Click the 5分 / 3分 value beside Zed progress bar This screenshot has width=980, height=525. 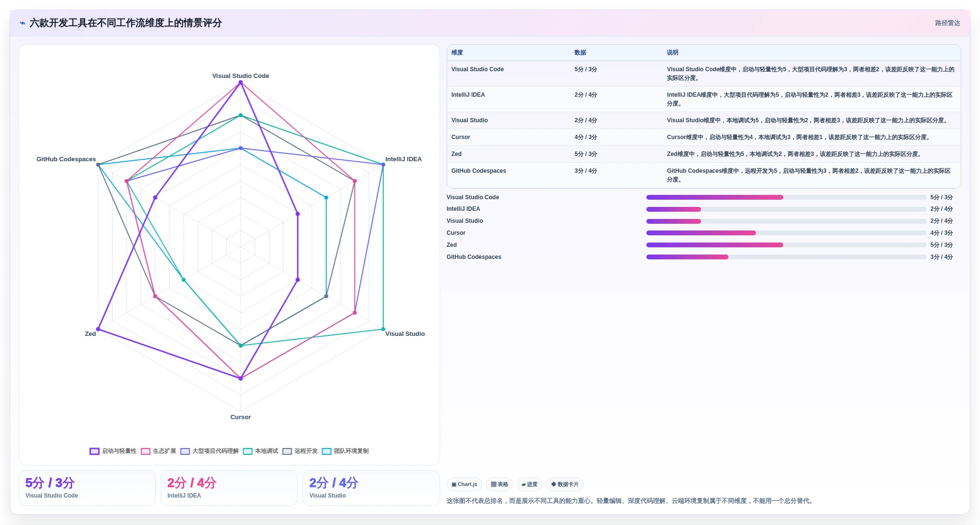(x=942, y=245)
